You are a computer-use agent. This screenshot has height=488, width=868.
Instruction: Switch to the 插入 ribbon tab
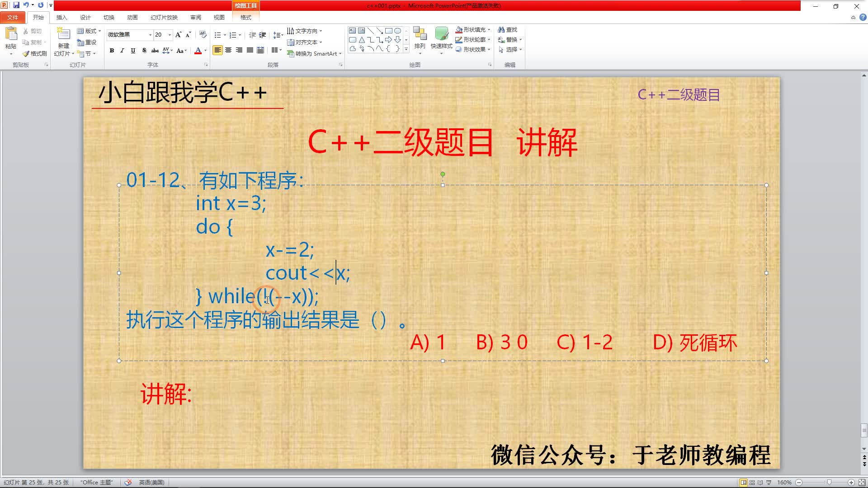[x=61, y=17]
